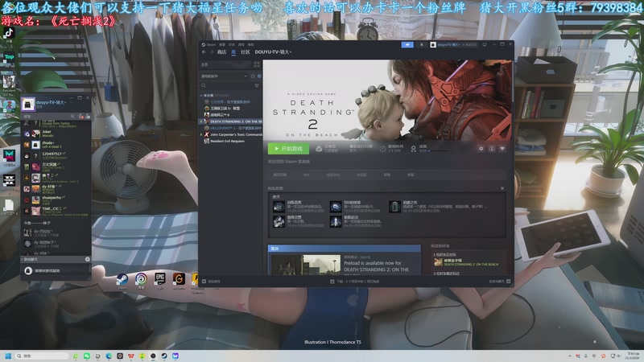Open the DLC tab on game page

click(x=307, y=175)
